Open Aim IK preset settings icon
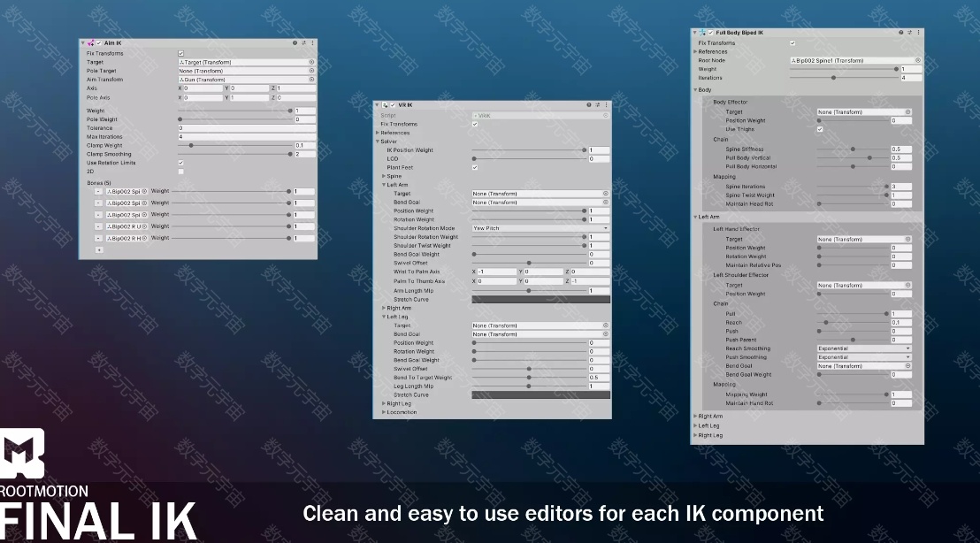The image size is (980, 543). coord(303,43)
